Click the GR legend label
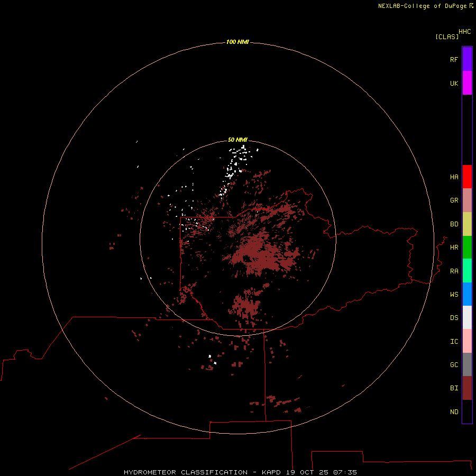The height and width of the screenshot is (476, 476). point(454,200)
